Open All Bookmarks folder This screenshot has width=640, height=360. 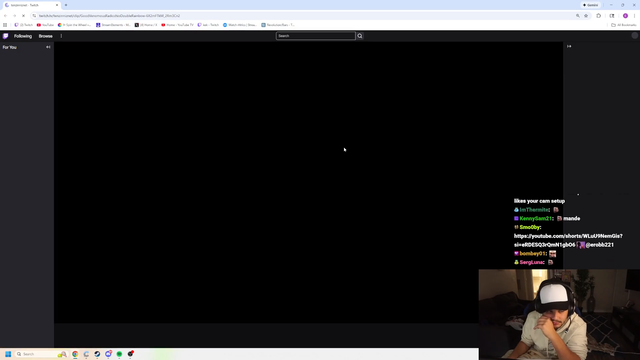click(623, 25)
